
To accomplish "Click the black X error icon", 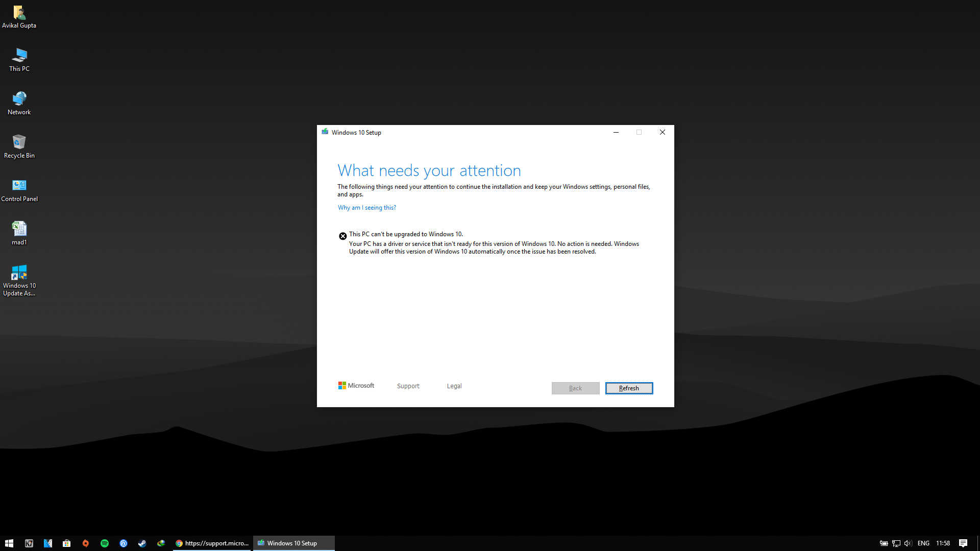I will 342,236.
